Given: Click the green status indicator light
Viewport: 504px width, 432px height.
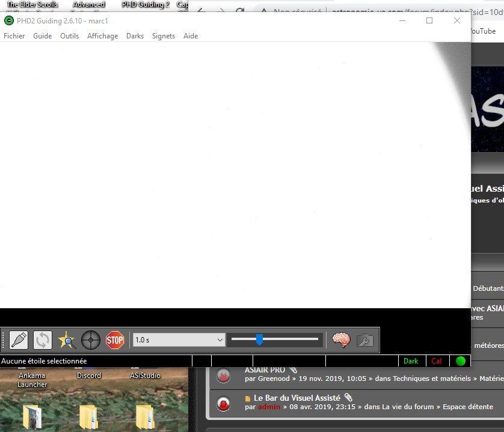Looking at the screenshot, I should coord(461,361).
